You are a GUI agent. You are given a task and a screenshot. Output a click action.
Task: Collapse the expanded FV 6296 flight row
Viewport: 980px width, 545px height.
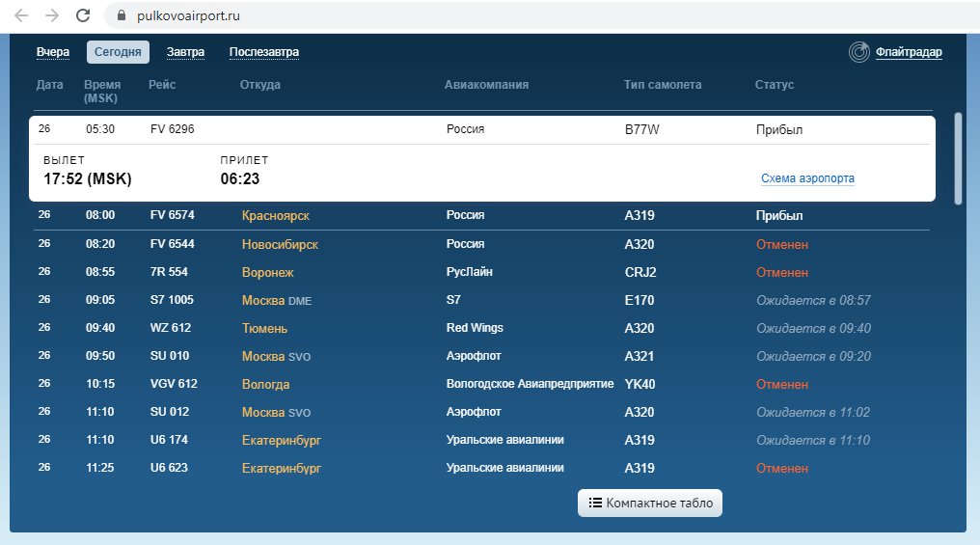(482, 129)
